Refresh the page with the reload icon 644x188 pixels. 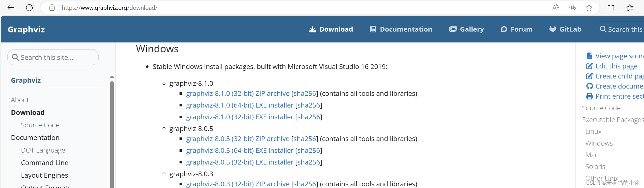(29, 8)
